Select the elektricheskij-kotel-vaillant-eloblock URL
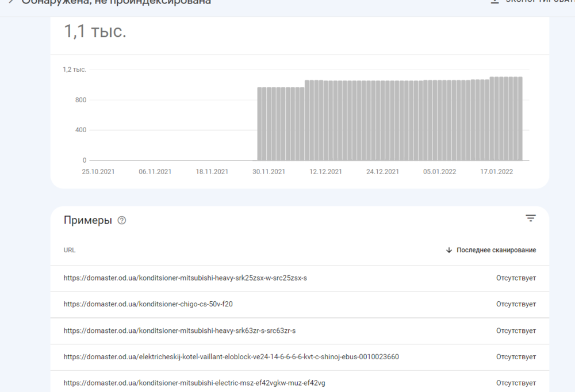Screen dimensions: 575x392 coord(231,357)
